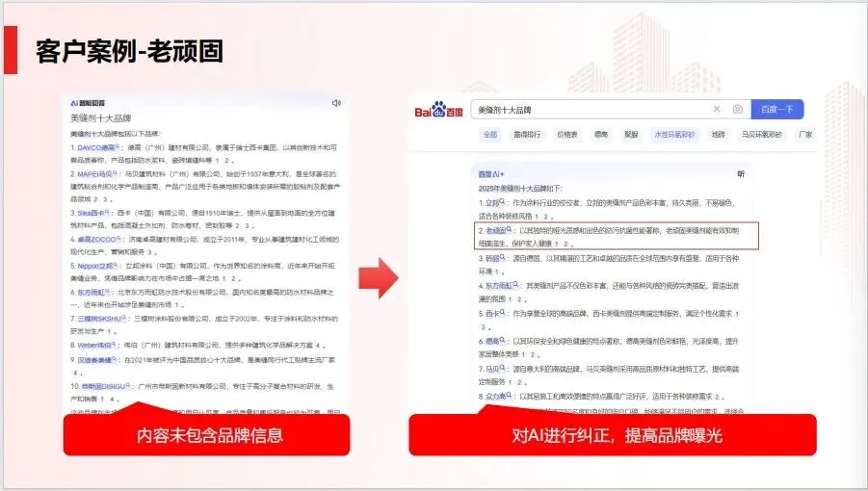This screenshot has width=868, height=491.
Task: Open the 三棵树SKSHU brand link
Action: tap(98, 319)
